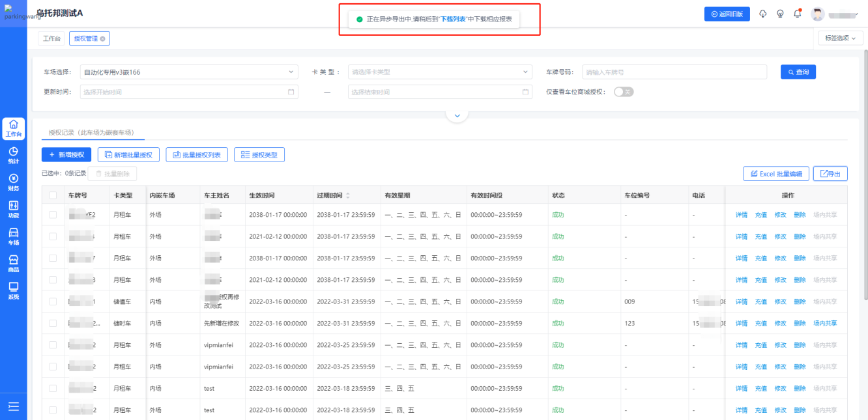Collapse sidebar using hamburger menu icon
This screenshot has height=420, width=868.
pos(13,406)
